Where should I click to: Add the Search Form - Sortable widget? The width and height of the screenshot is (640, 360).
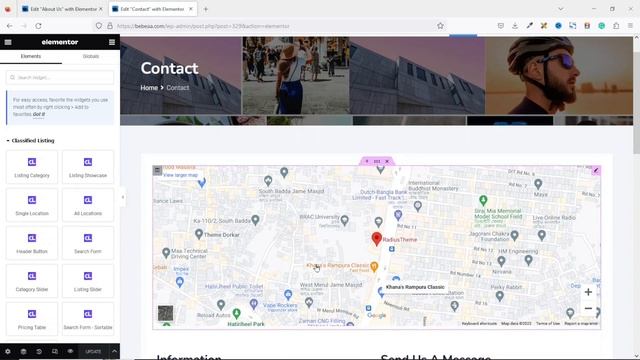click(x=88, y=319)
